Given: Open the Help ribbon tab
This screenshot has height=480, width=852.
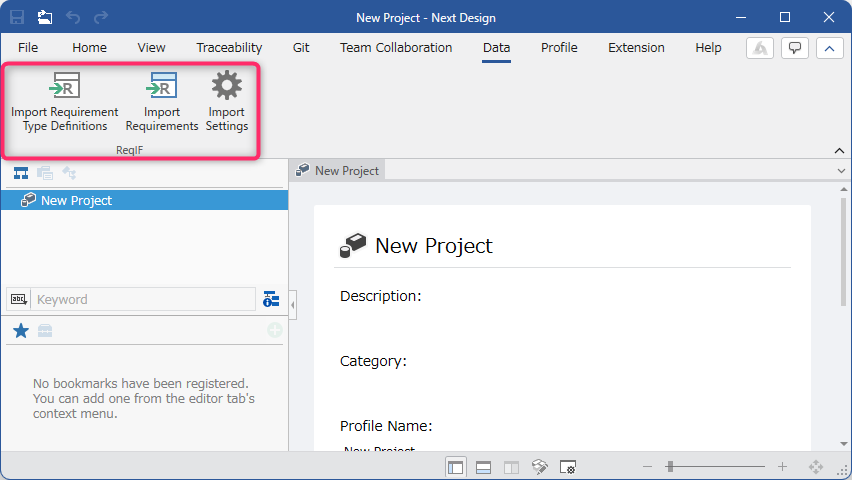Looking at the screenshot, I should (709, 48).
